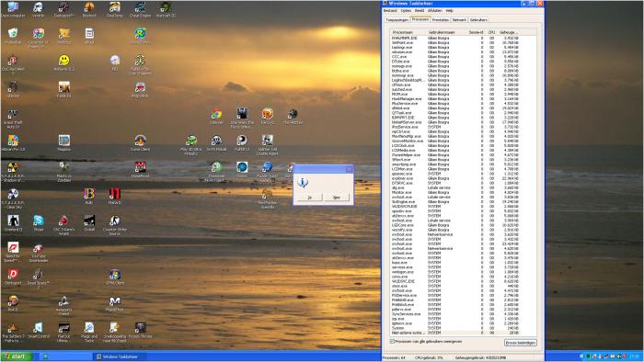Open the Plants vs Zombies shortcut
The width and height of the screenshot is (644, 362).
[x=63, y=172]
